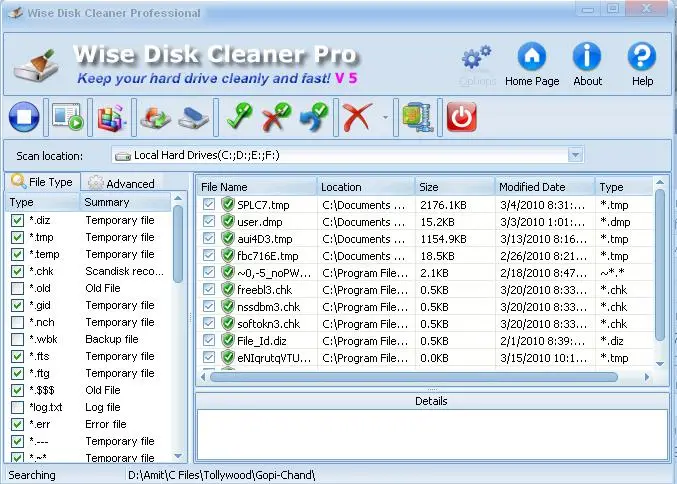Click the shield icon beside SPLC7.tmp
The image size is (677, 484).
coord(228,204)
